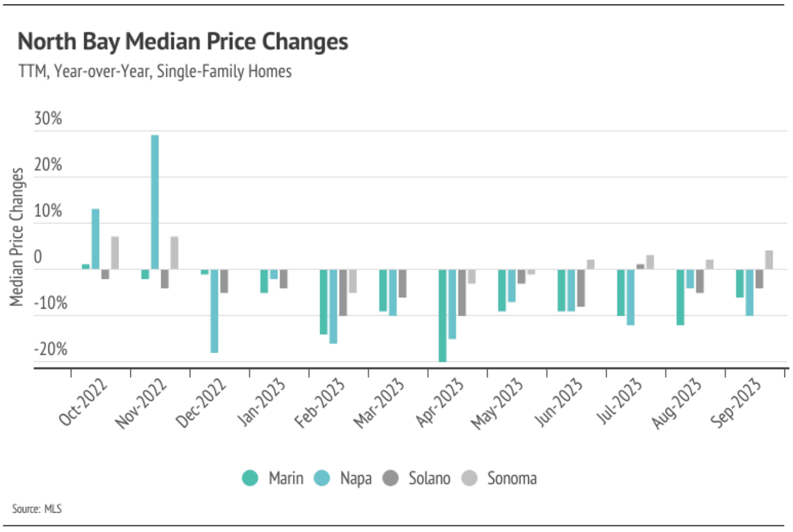The width and height of the screenshot is (793, 532).
Task: Click the Source: MLS text
Action: (x=36, y=509)
